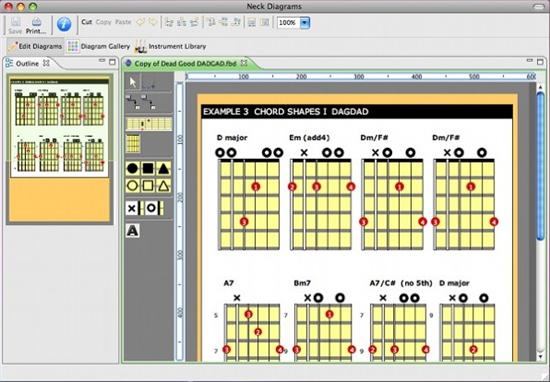Screen dimensions: 550x382
Task: Maximize the editor pane
Action: pos(540,62)
